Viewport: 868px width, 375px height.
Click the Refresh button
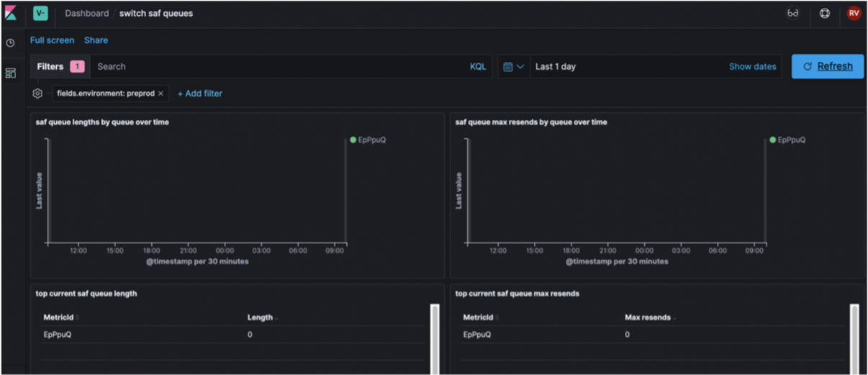828,66
